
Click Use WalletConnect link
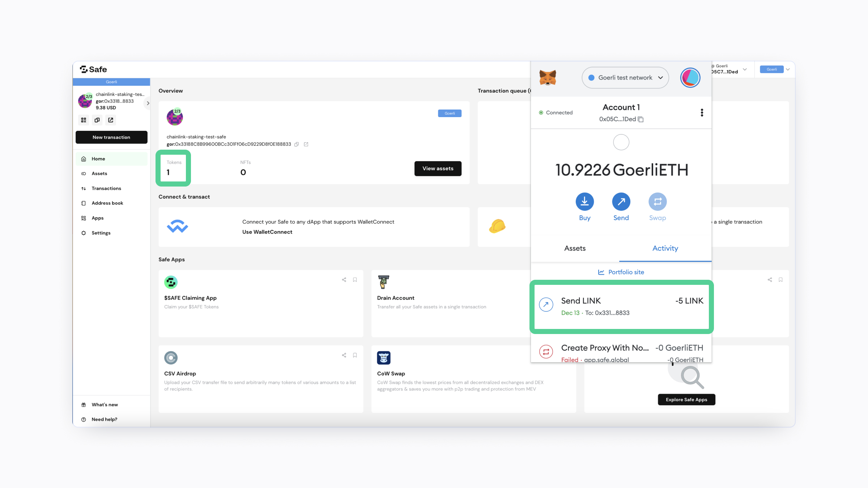(267, 232)
